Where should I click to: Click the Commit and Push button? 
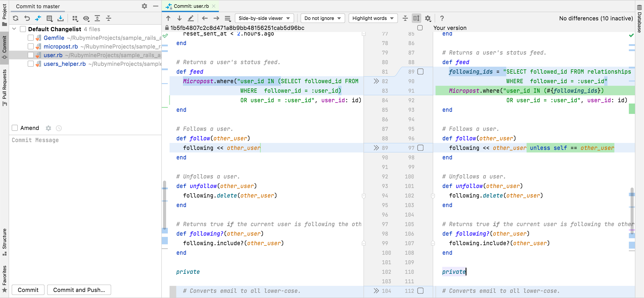pyautogui.click(x=79, y=290)
